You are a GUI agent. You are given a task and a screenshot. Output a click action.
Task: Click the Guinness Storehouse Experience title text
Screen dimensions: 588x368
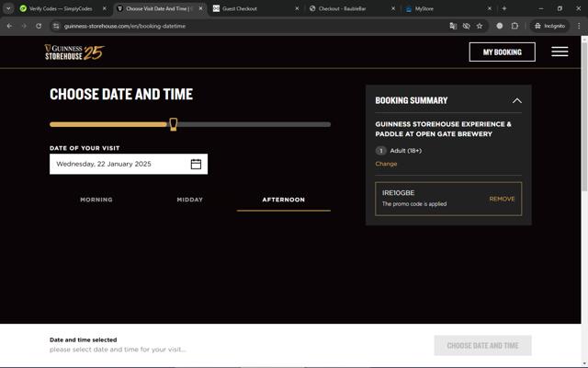click(443, 129)
